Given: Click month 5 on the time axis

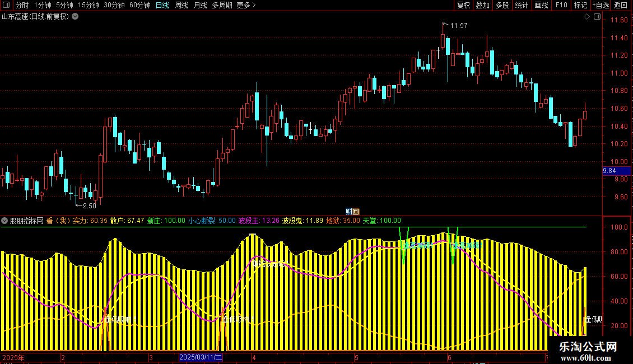Looking at the screenshot, I should (x=356, y=357).
